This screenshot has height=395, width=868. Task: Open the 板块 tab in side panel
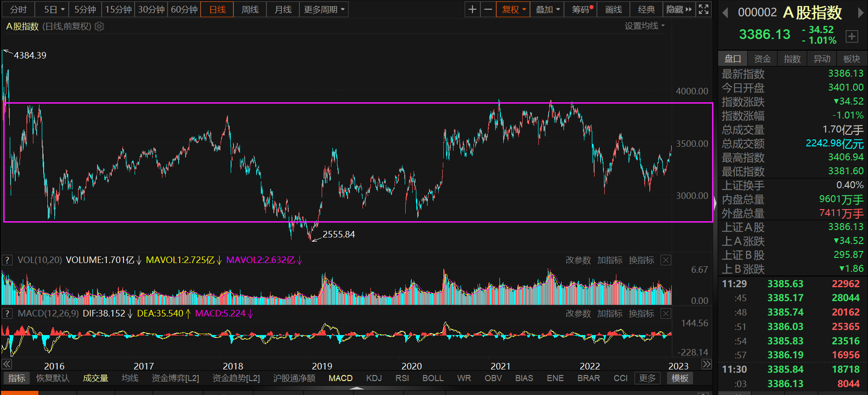pyautogui.click(x=851, y=59)
